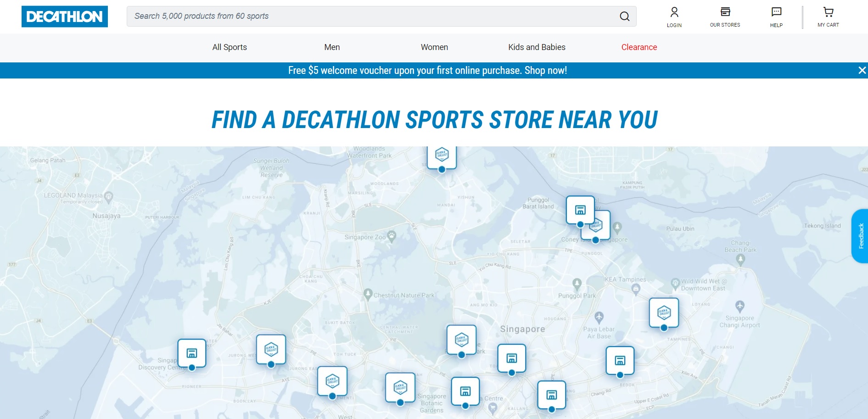Click the Decathlon logo
868x419 pixels.
(65, 17)
